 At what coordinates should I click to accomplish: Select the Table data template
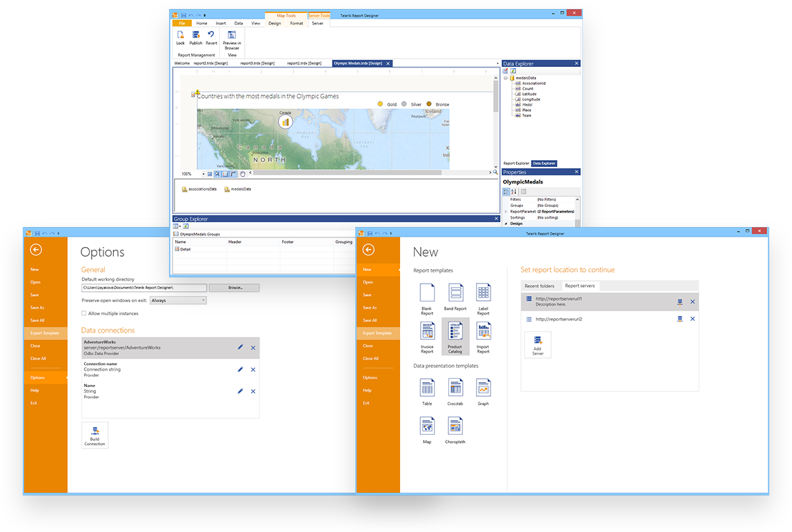click(x=427, y=392)
